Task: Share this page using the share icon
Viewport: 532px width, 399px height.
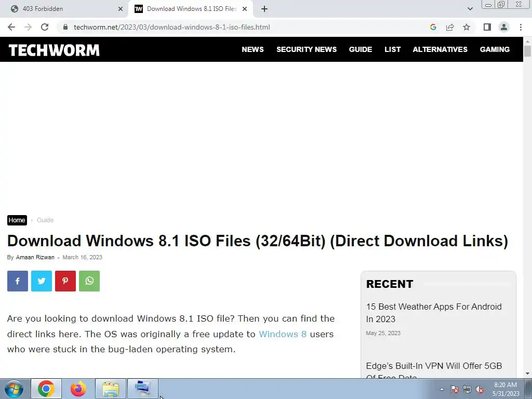Action: click(450, 27)
